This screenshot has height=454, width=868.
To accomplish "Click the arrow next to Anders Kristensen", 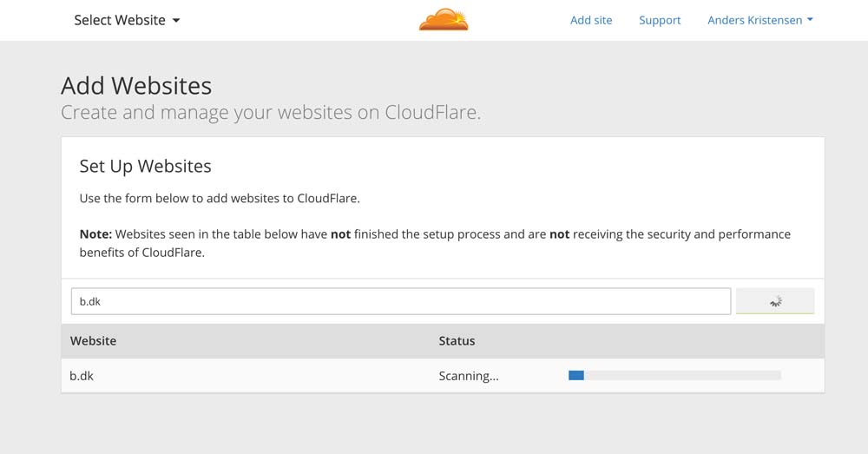I will pyautogui.click(x=810, y=20).
